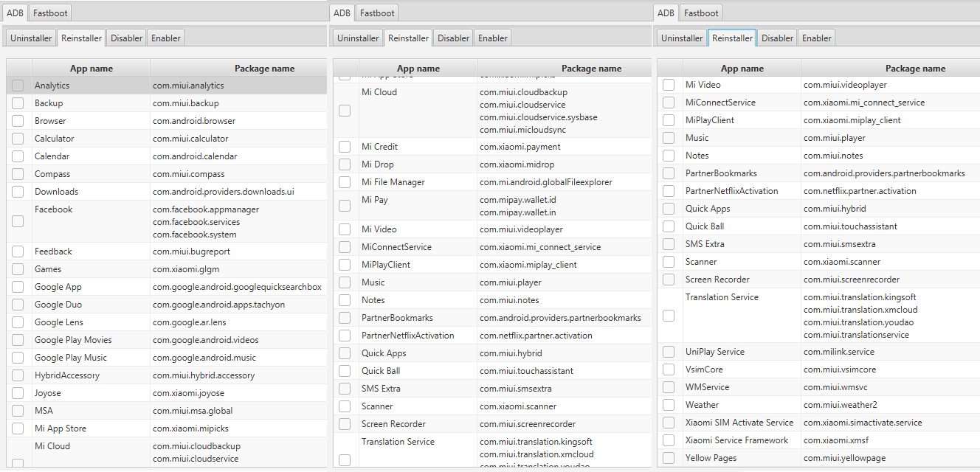Select the Backup app checkbox
The image size is (980, 472).
tap(18, 103)
